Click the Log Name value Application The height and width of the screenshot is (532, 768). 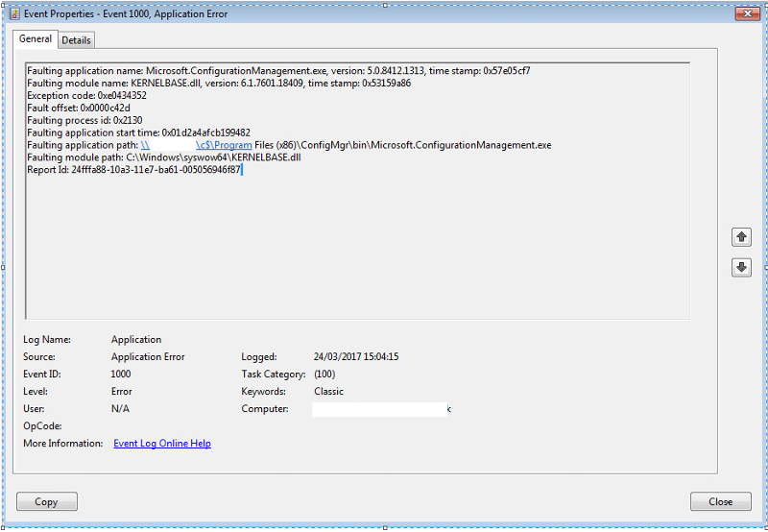click(136, 340)
